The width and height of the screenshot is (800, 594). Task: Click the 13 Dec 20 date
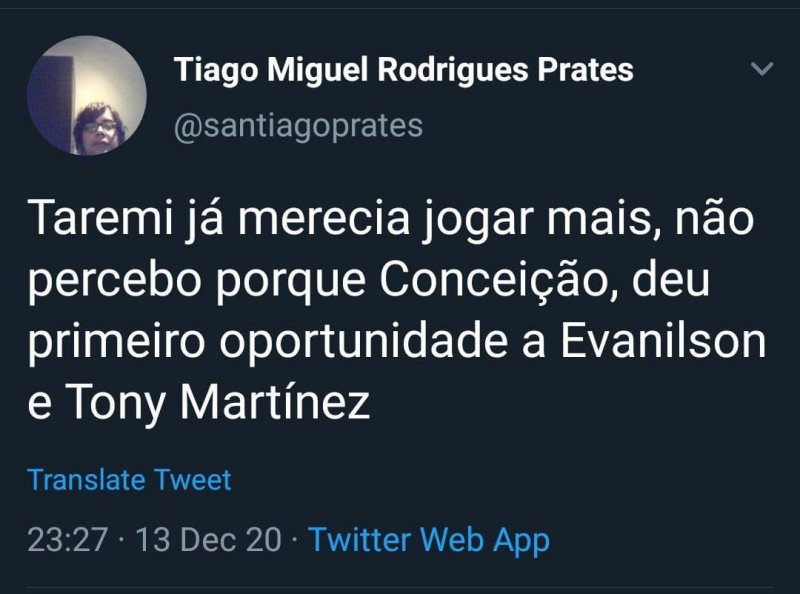pos(208,540)
